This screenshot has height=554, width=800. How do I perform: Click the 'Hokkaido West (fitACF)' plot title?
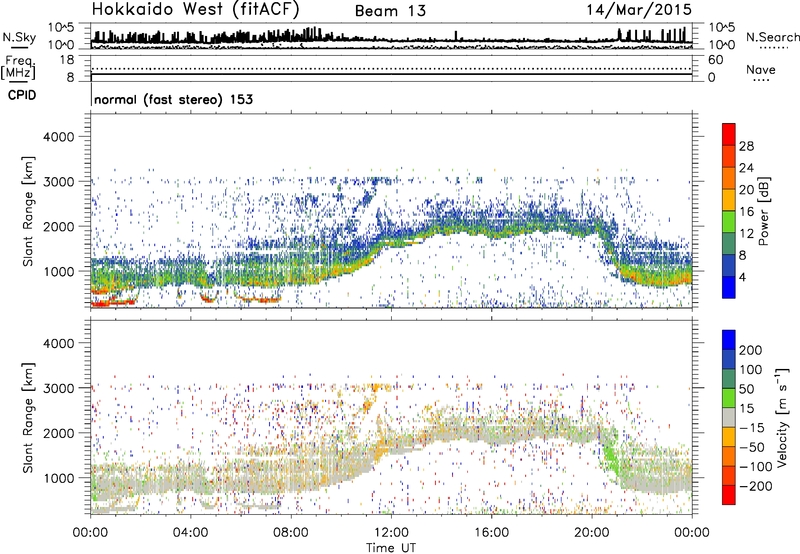pos(195,9)
